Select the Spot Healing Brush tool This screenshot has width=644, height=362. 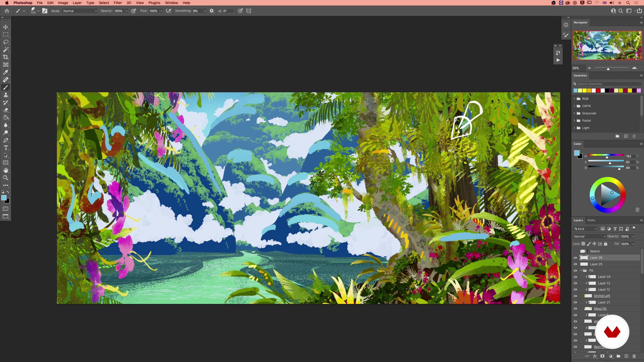6,80
